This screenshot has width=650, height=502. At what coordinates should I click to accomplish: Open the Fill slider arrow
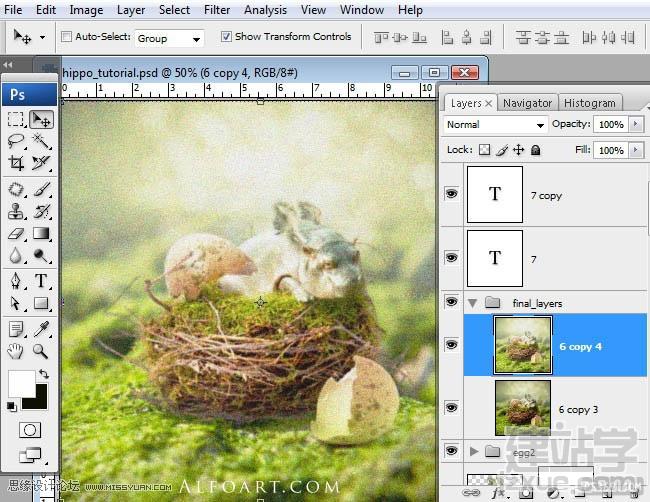coord(635,150)
